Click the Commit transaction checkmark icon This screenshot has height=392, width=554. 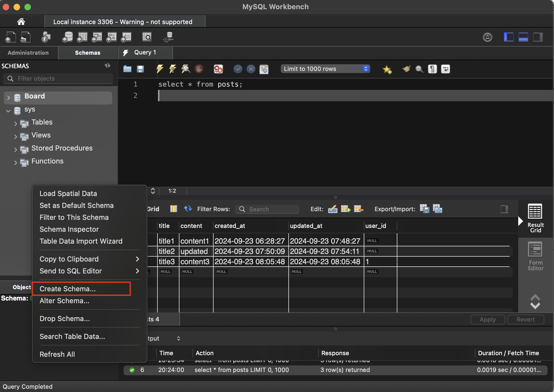[238, 69]
